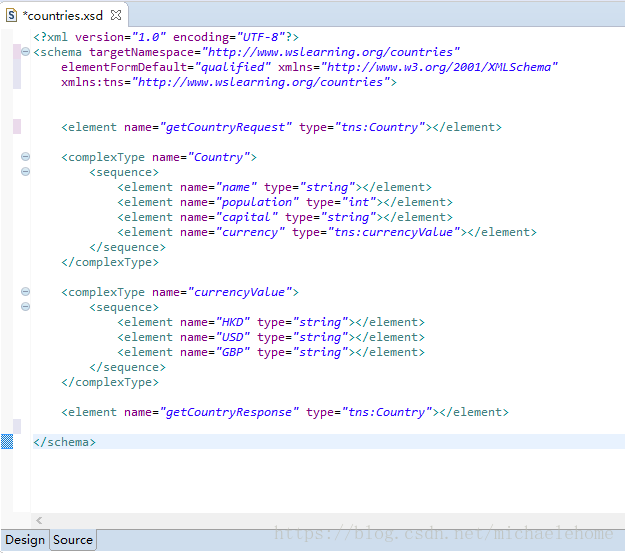
Task: Collapse the complexType Country fold marker
Action: (x=25, y=156)
